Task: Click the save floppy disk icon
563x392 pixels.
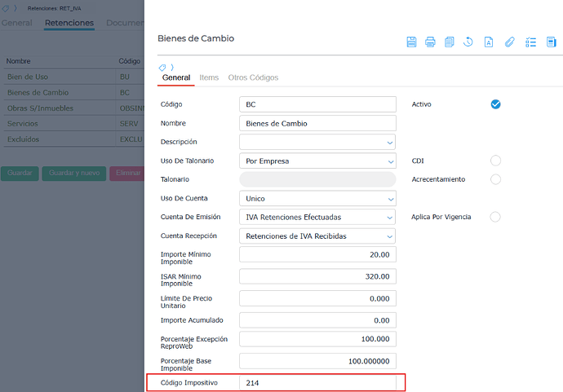Action: [411, 42]
